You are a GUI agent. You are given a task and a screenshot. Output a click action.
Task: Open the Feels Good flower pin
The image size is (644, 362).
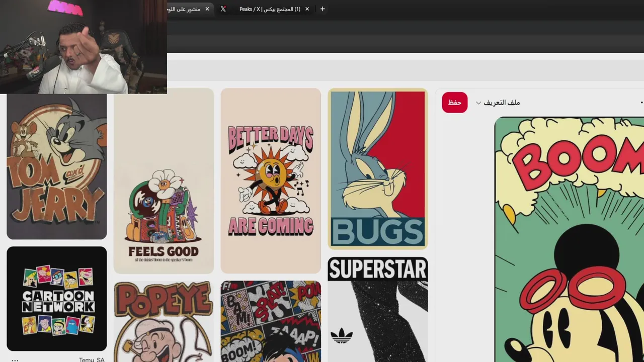[164, 181]
